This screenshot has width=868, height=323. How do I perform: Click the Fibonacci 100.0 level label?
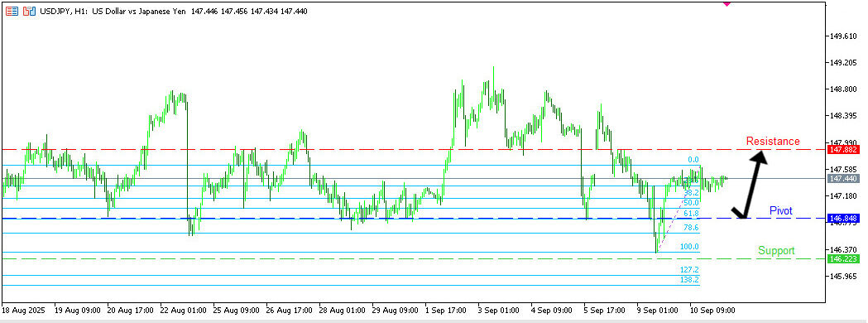tap(690, 247)
